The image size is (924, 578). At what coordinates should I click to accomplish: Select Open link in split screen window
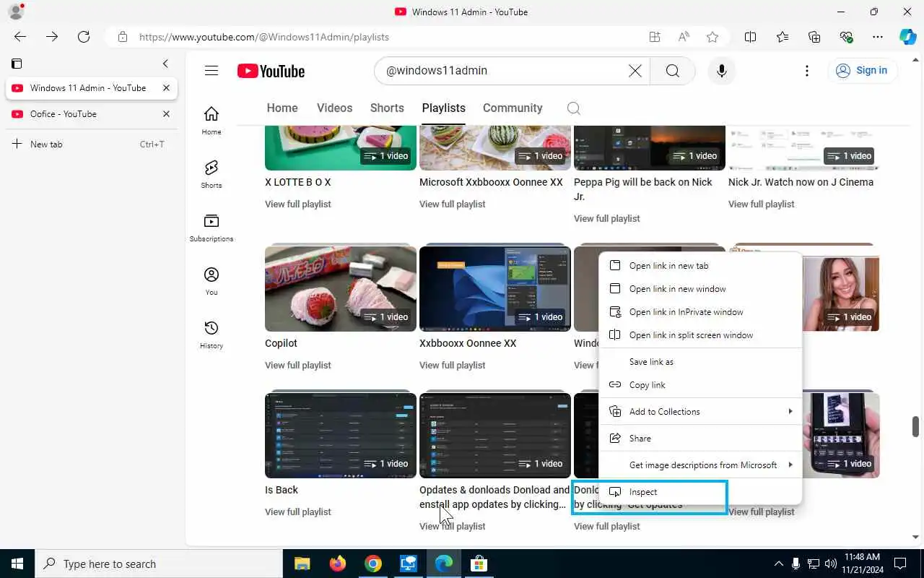700,335
